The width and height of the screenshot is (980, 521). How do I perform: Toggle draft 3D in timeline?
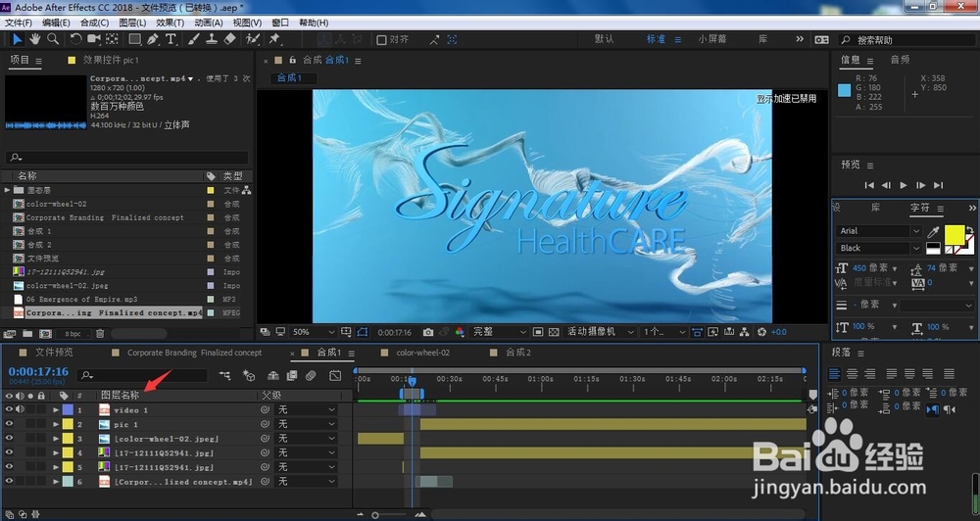coord(249,375)
